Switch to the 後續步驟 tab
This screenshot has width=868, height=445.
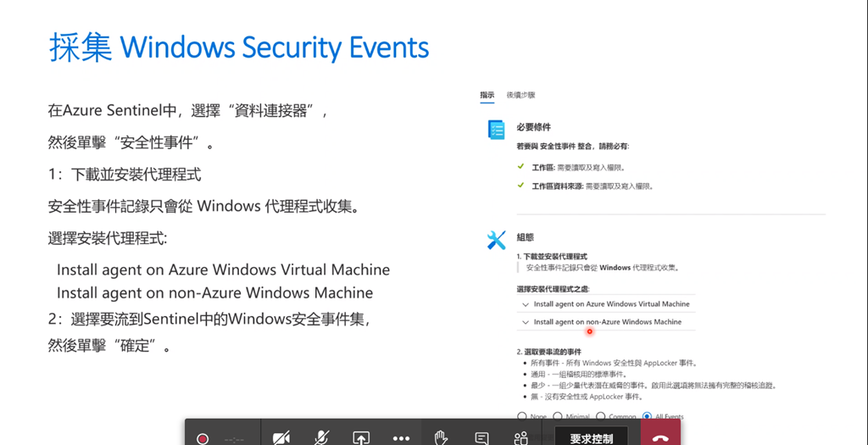[521, 95]
